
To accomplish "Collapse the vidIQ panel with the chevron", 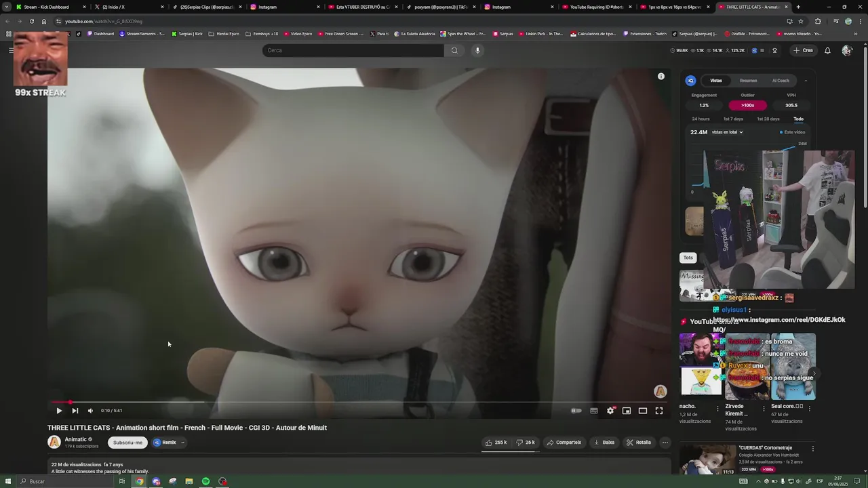I will (x=806, y=81).
